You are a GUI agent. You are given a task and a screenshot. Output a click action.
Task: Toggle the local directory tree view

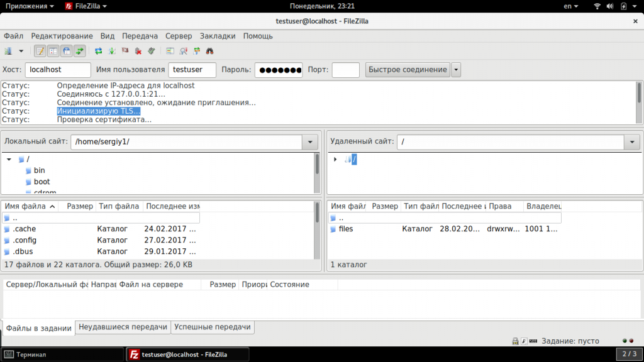[x=53, y=51]
